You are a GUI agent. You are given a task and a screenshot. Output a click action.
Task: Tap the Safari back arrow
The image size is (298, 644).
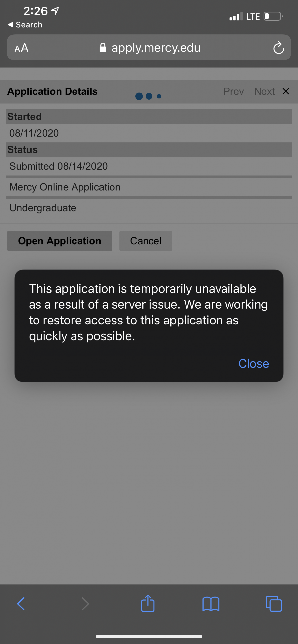[21, 604]
